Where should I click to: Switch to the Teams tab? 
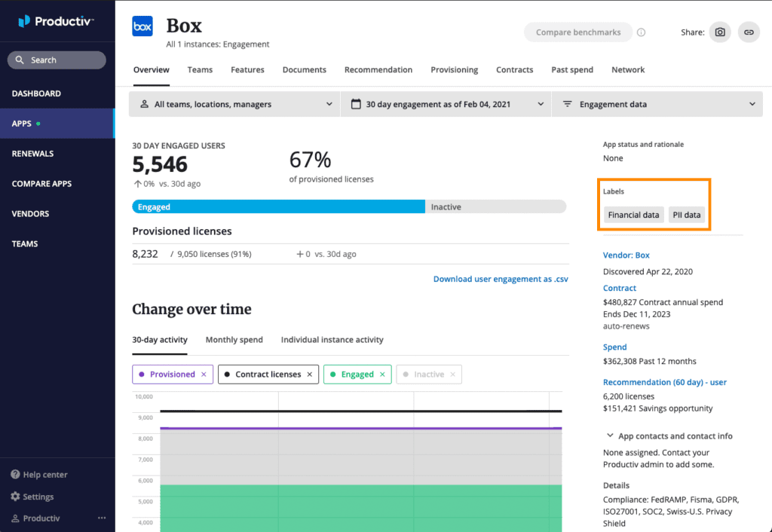pyautogui.click(x=200, y=70)
